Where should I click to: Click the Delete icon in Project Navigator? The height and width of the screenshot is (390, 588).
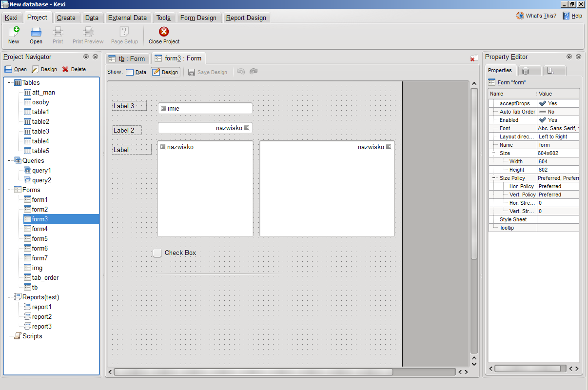coord(65,69)
